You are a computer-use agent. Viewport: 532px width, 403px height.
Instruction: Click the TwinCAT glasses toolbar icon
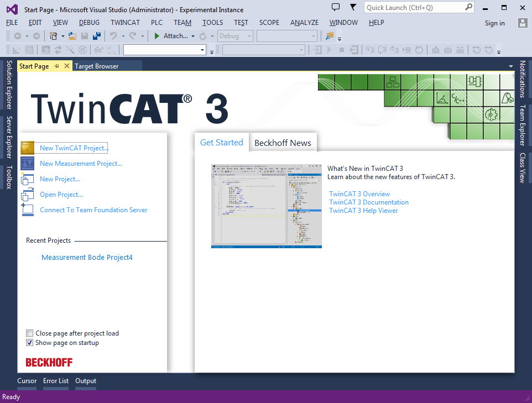[99, 50]
